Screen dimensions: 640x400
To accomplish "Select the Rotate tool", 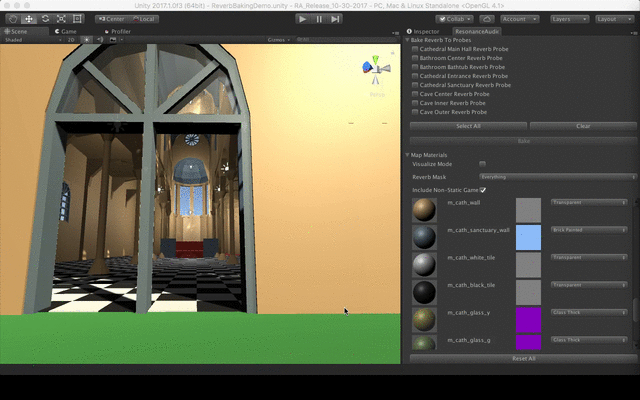I will [x=45, y=19].
